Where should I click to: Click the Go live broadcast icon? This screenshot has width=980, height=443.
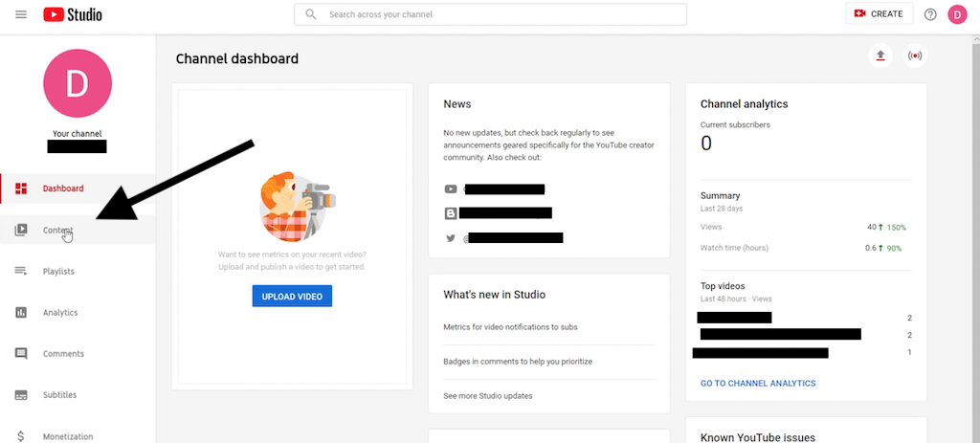point(915,56)
